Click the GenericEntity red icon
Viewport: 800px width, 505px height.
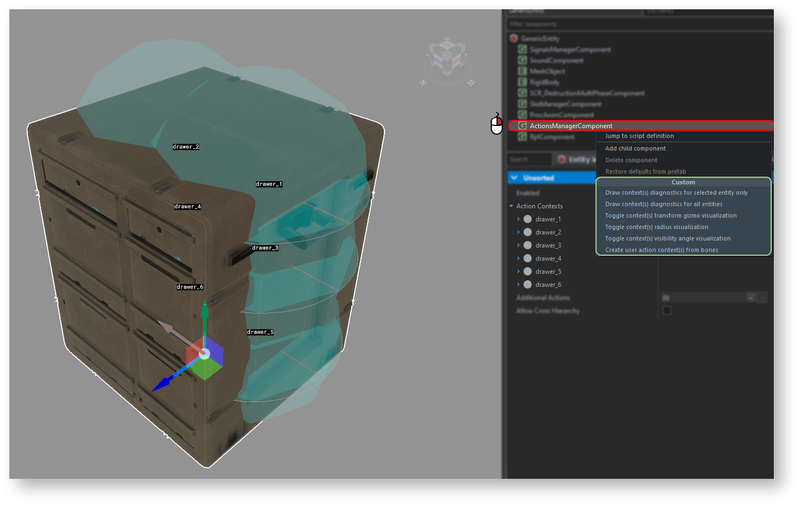tap(514, 38)
